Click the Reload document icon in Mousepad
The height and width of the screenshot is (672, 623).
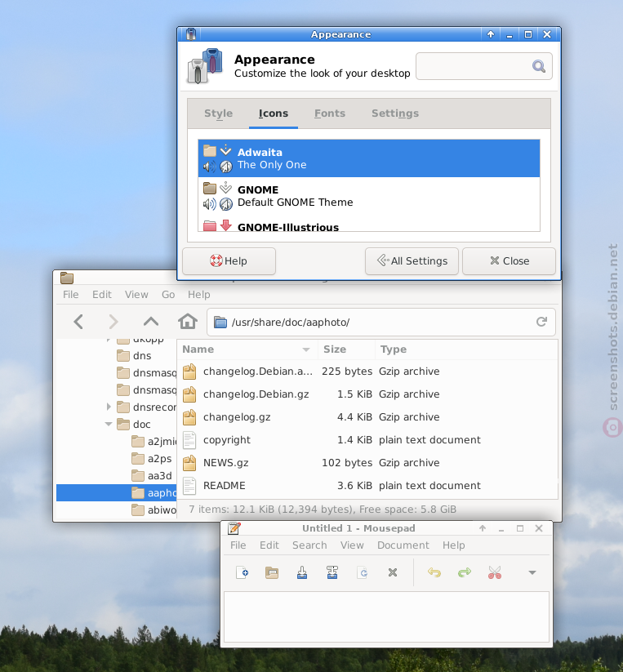363,572
